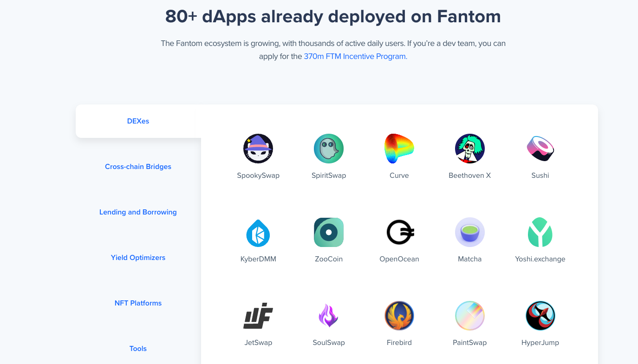Click the Firebird phoenix icon
The height and width of the screenshot is (364, 638).
pos(399,316)
